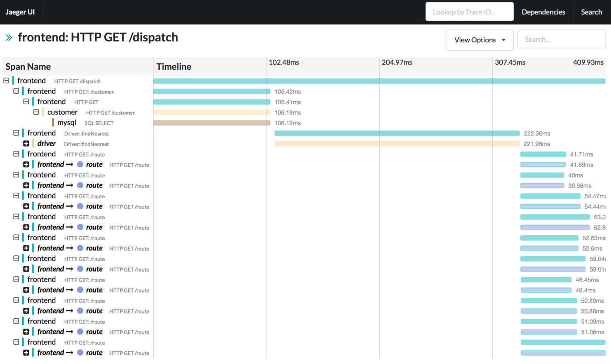Click the 222.36ms duration label
This screenshot has width=611, height=364.
click(537, 133)
